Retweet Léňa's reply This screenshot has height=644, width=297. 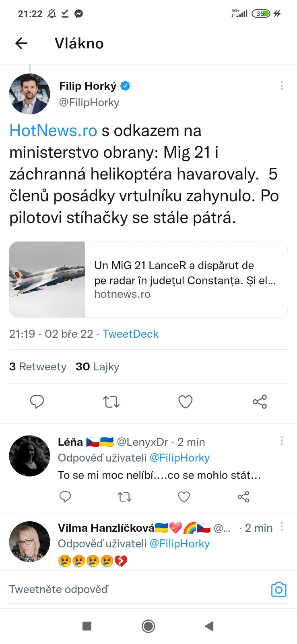(124, 497)
